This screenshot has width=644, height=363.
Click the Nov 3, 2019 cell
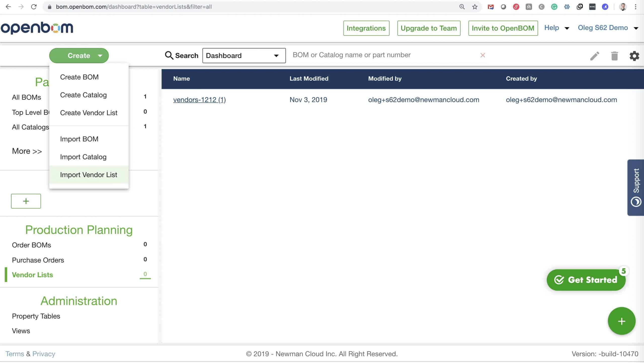[x=308, y=100]
